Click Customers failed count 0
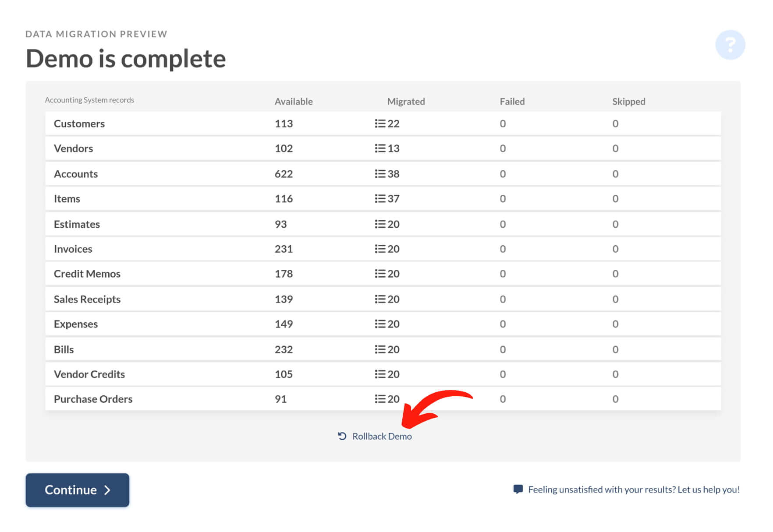773x532 pixels. [x=503, y=124]
